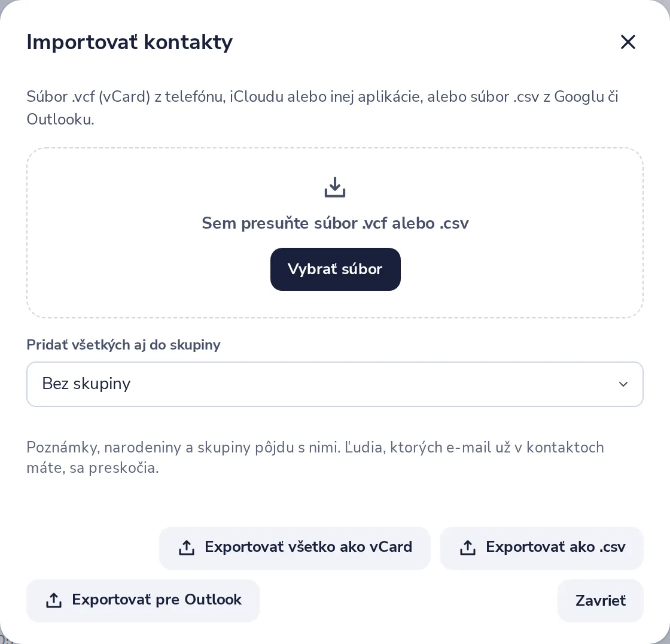Image resolution: width=670 pixels, height=644 pixels.
Task: Click the 'Importovať kontakty' dialog title
Action: click(x=129, y=42)
